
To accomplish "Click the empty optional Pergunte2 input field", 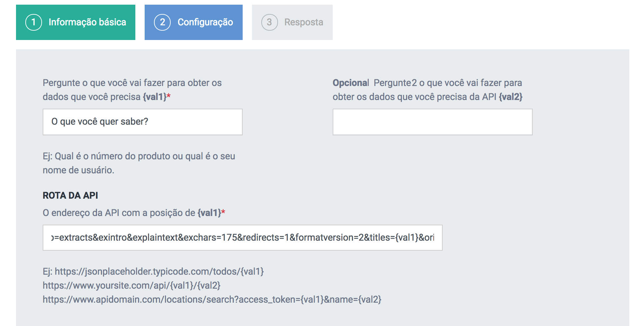I will click(433, 122).
